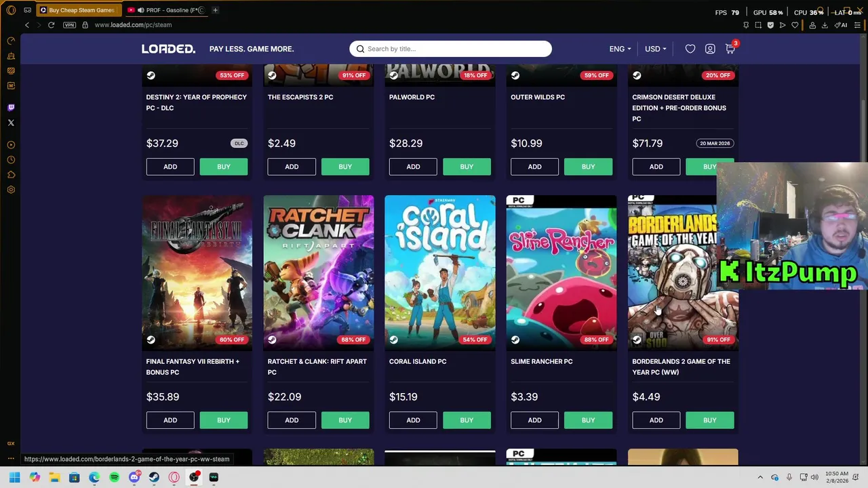Open the Windows Start button

click(x=14, y=477)
